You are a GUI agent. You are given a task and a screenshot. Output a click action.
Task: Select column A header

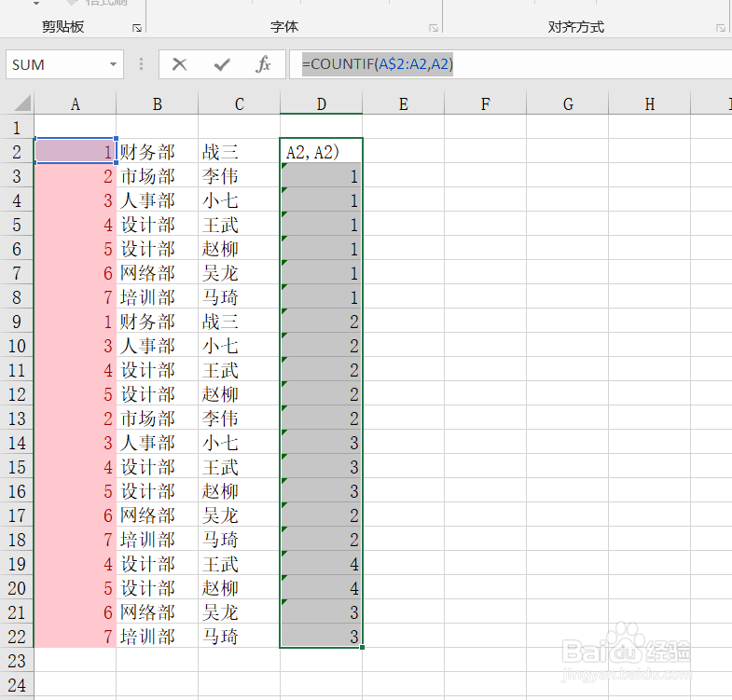(76, 103)
